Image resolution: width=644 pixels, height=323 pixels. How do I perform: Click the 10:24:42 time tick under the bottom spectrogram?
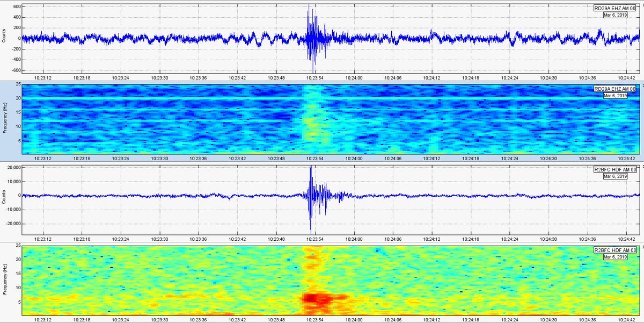[627, 319]
